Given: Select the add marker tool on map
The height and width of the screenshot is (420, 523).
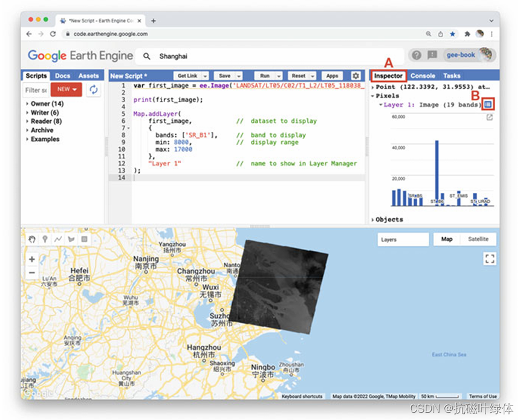Looking at the screenshot, I should pos(45,239).
